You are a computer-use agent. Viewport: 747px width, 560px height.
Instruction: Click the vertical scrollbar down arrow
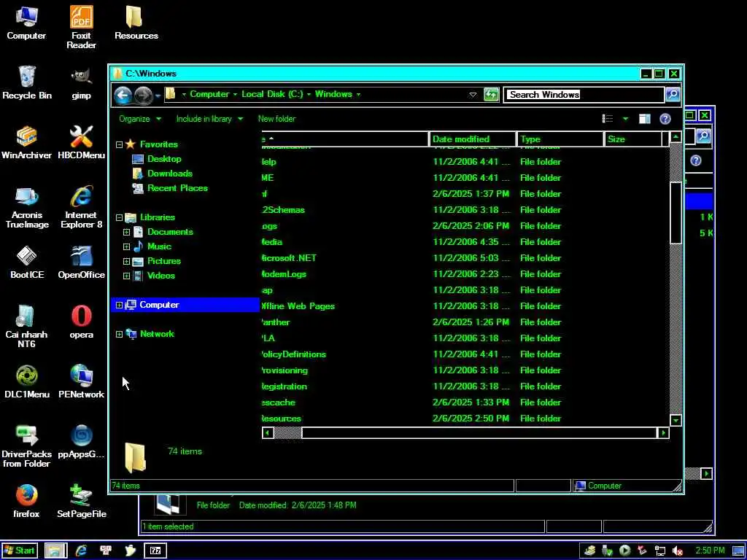click(x=676, y=421)
